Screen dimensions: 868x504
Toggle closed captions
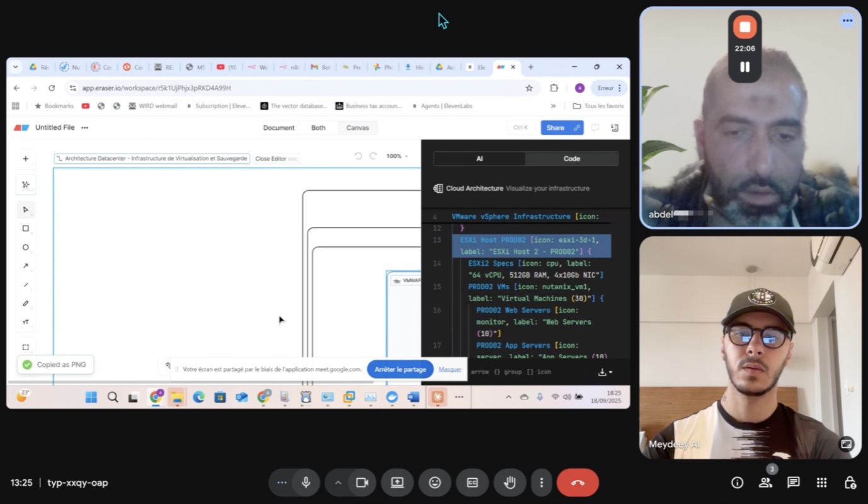coord(472,483)
